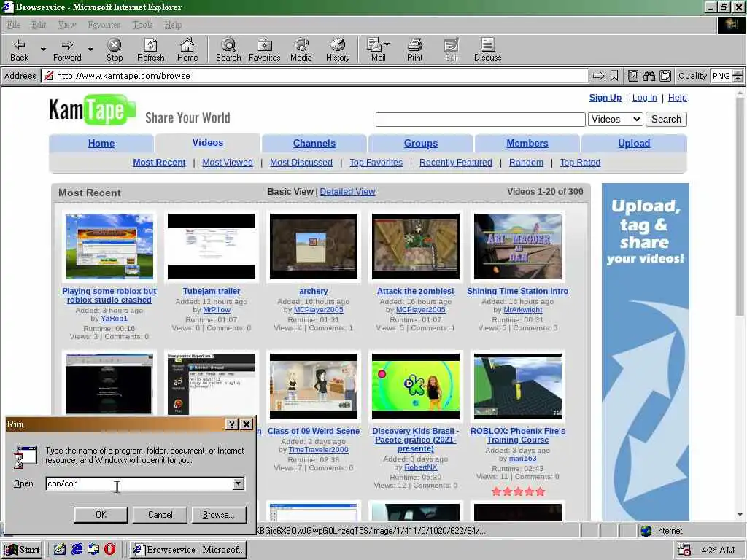
Task: Open the View menu
Action: click(66, 24)
